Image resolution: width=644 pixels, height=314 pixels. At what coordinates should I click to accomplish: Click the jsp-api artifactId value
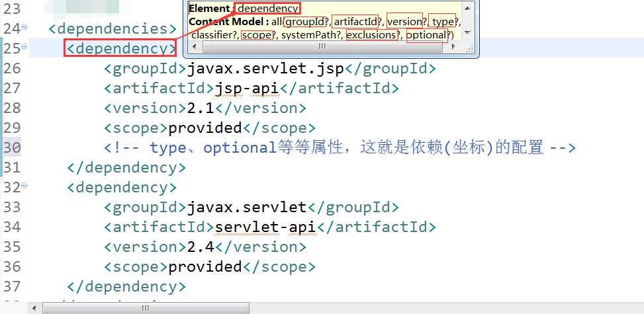pyautogui.click(x=248, y=89)
